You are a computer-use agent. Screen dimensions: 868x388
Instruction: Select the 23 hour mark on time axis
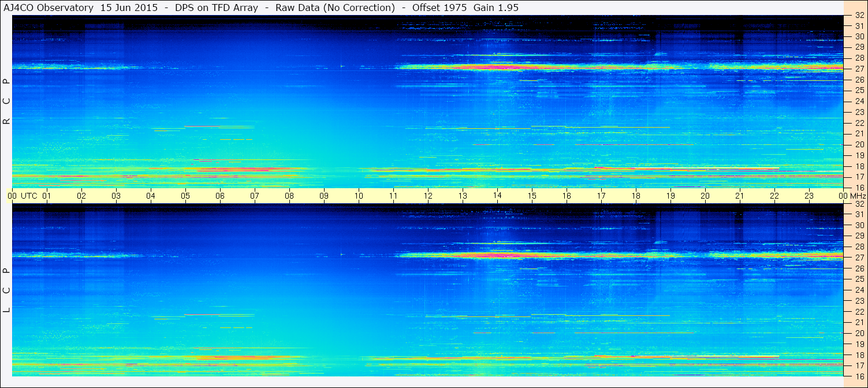809,196
